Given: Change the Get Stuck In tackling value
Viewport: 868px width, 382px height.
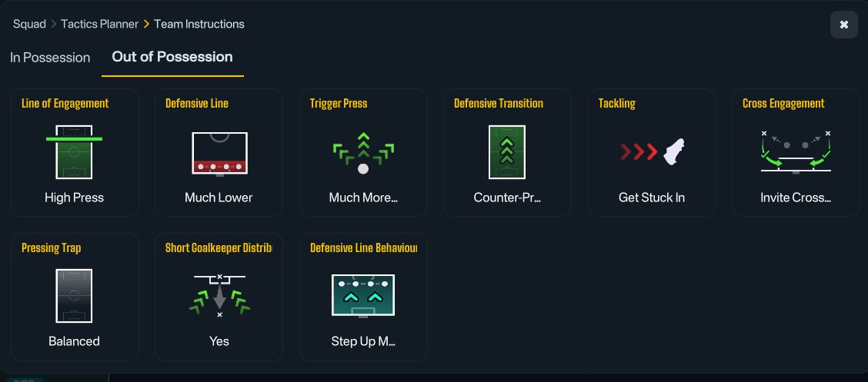Looking at the screenshot, I should tap(652, 198).
